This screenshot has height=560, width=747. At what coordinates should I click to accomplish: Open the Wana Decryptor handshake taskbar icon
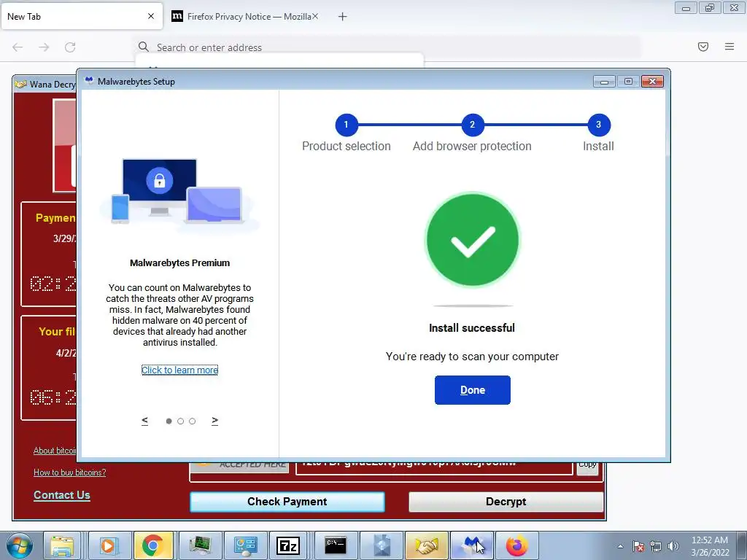[426, 545]
